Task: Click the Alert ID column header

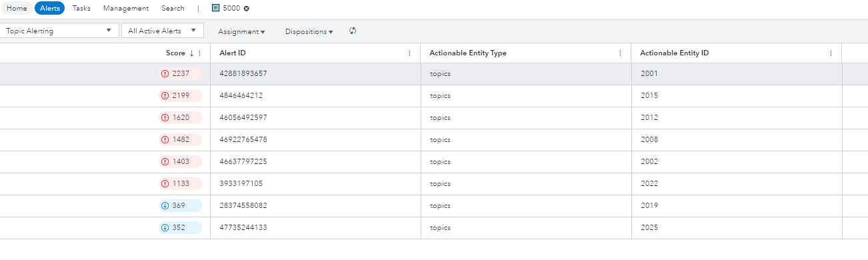Action: point(233,53)
